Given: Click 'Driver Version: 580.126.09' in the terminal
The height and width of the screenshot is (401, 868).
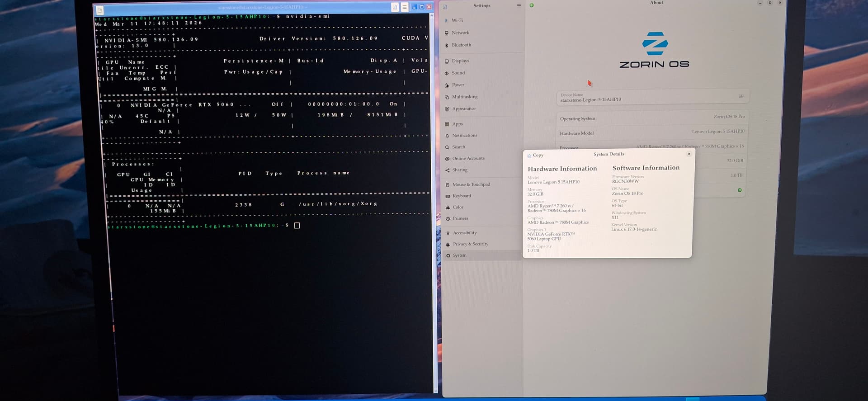Looking at the screenshot, I should pyautogui.click(x=318, y=38).
